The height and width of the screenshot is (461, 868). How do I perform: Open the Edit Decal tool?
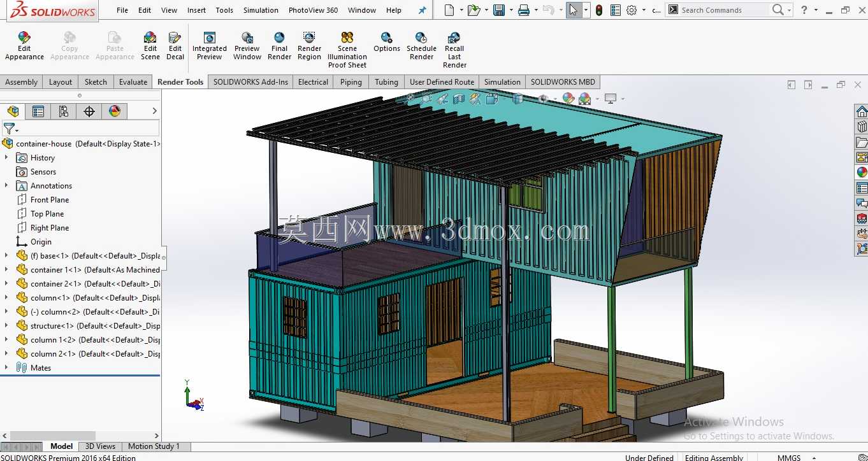point(175,46)
